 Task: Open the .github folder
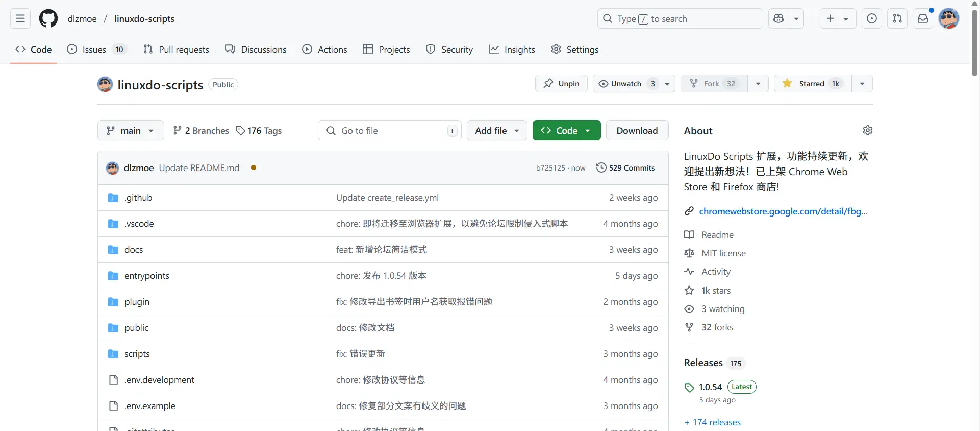click(x=138, y=198)
